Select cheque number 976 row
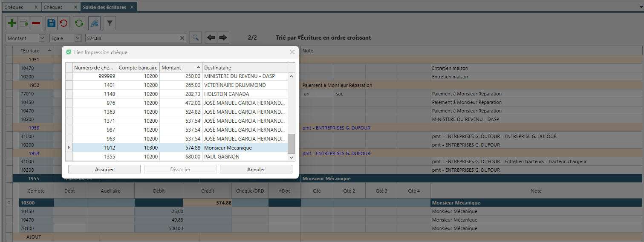Screen dimensions: 644x242 tap(177, 103)
